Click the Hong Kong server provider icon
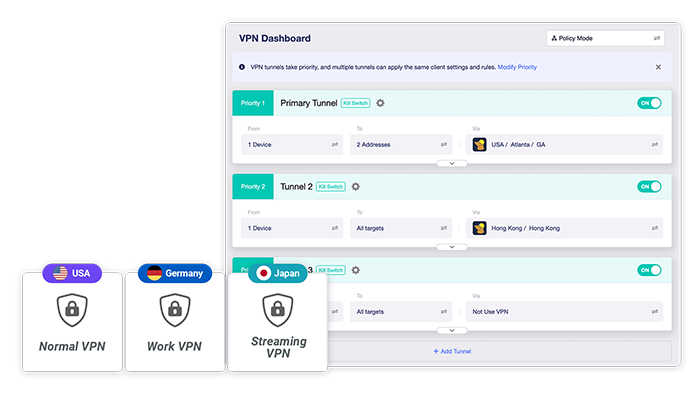 click(479, 228)
